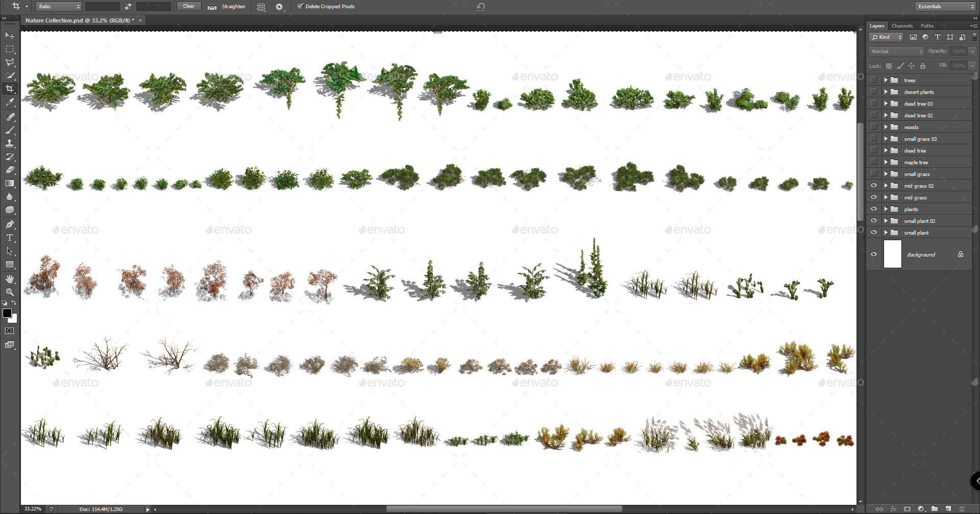Select the Horizontal Type tool
The image size is (980, 514).
coord(10,237)
